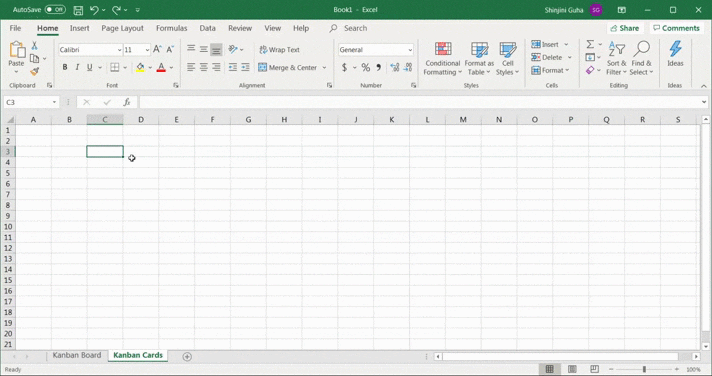712x376 pixels.
Task: Expand the Font Color dropdown arrow
Action: tap(171, 68)
